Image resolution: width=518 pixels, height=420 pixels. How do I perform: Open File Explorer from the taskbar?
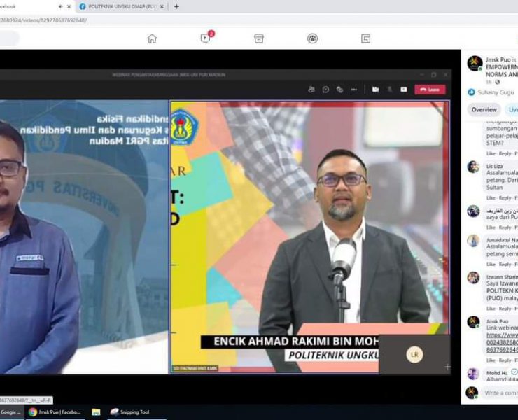pos(96,412)
